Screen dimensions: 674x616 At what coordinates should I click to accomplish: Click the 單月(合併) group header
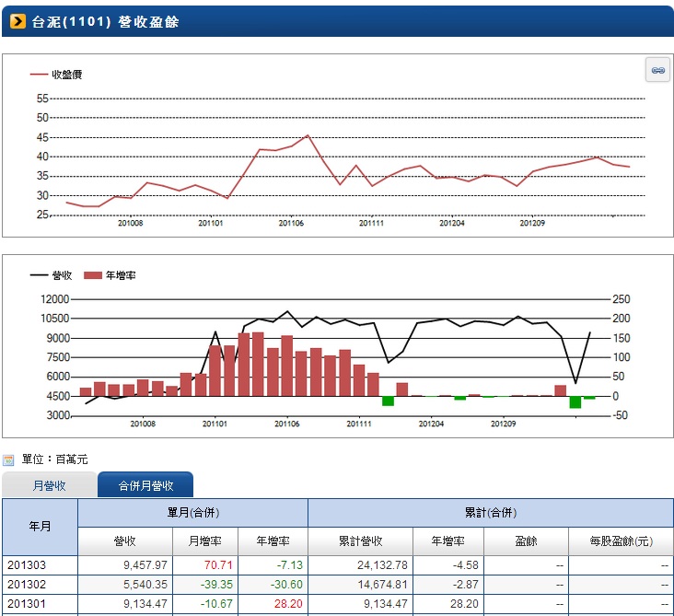(x=193, y=513)
